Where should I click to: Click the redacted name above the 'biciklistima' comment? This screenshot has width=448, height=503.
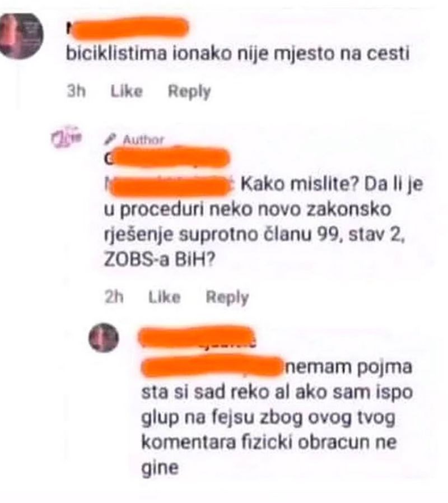127,28
